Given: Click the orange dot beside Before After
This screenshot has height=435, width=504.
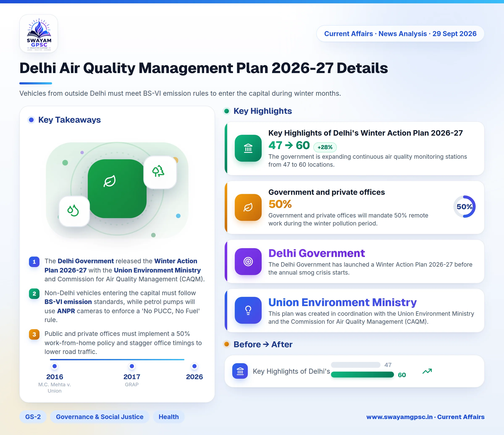Looking at the screenshot, I should tap(226, 344).
